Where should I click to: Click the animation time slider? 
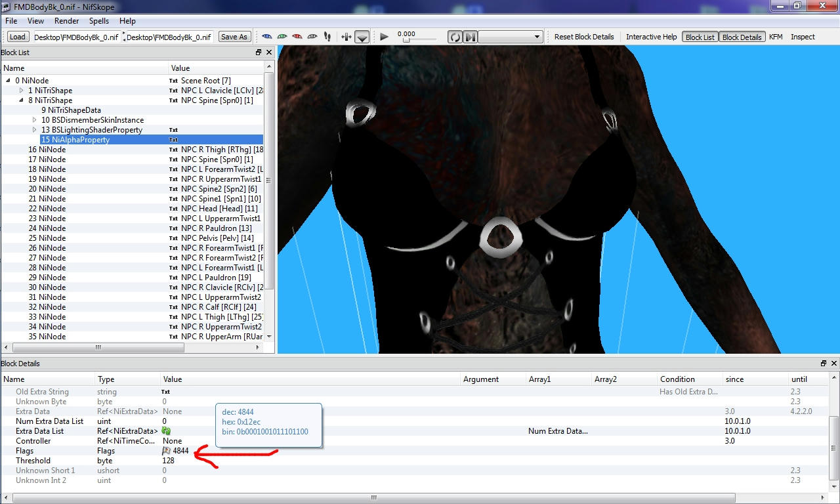point(417,41)
